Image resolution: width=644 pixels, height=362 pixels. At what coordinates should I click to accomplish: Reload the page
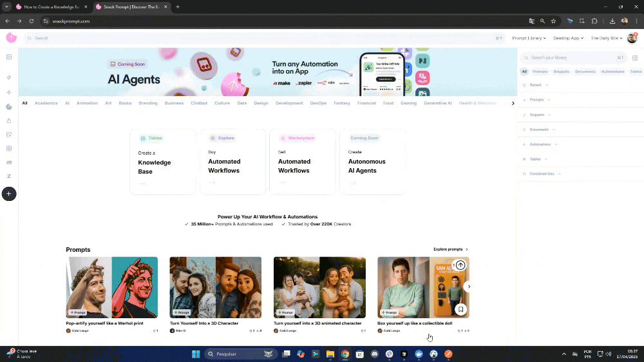click(31, 21)
